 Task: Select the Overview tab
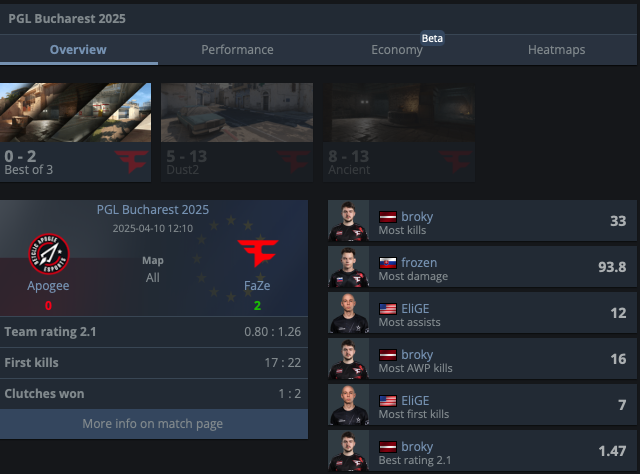coord(78,50)
